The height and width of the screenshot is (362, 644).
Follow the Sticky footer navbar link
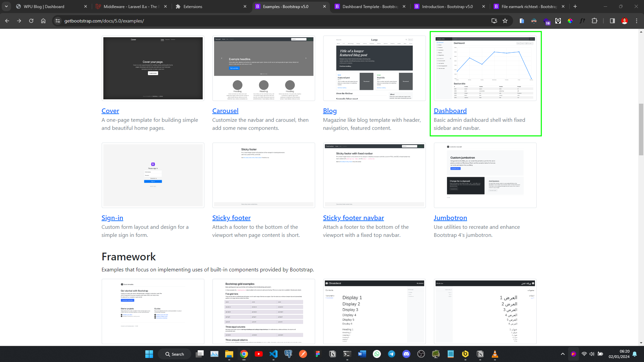353,218
